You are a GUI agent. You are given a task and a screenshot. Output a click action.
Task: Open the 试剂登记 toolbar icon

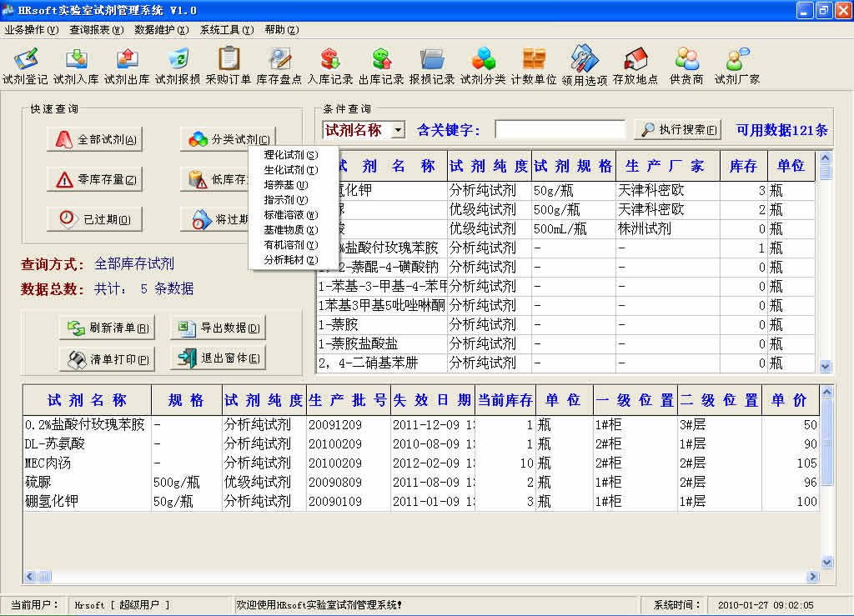[x=25, y=66]
